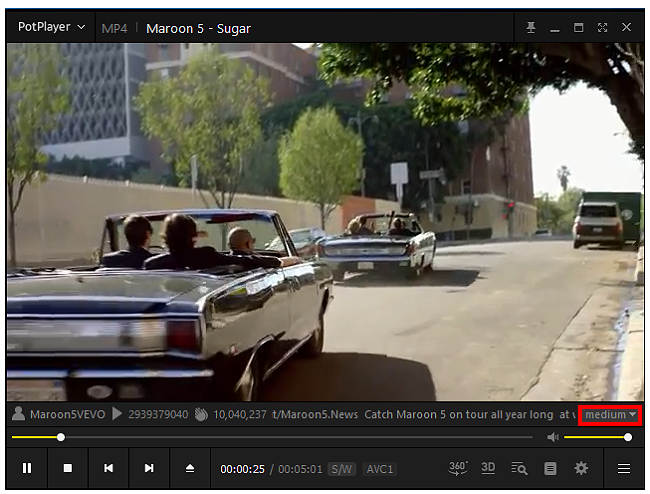The height and width of the screenshot is (494, 650).
Task: Click the volume slider
Action: 598,437
